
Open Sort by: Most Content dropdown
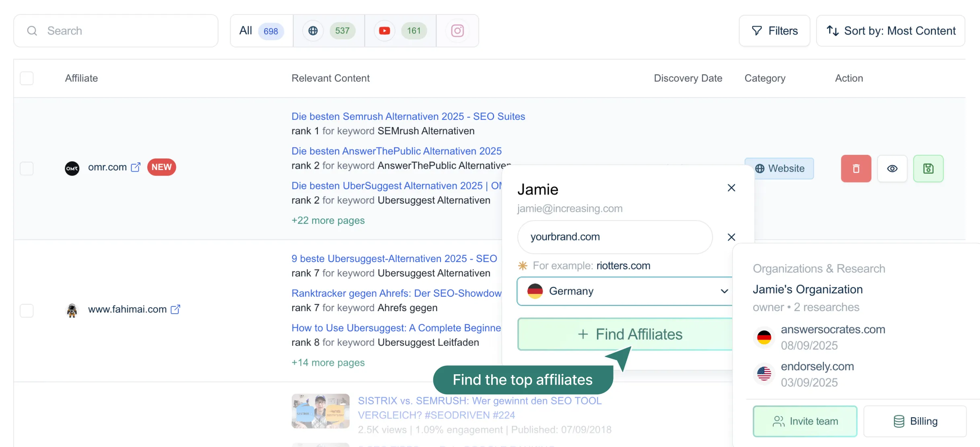(891, 31)
